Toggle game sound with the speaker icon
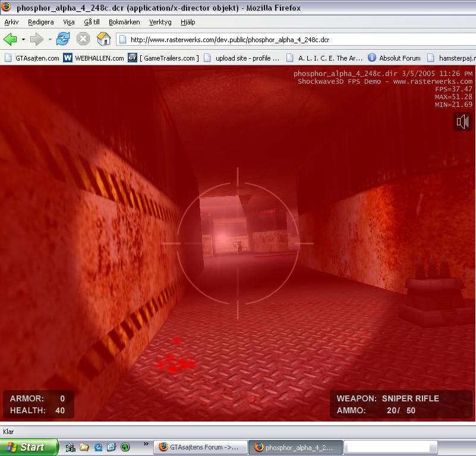This screenshot has width=476, height=456. click(463, 122)
